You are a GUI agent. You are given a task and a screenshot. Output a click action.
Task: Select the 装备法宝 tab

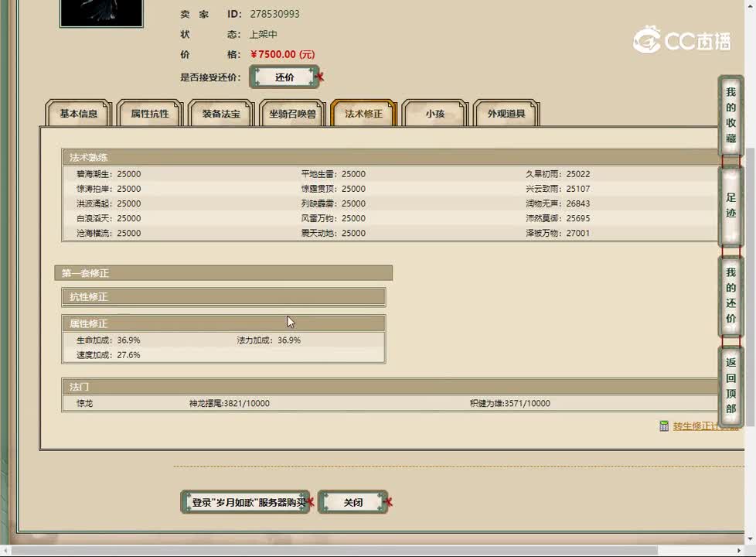click(221, 114)
